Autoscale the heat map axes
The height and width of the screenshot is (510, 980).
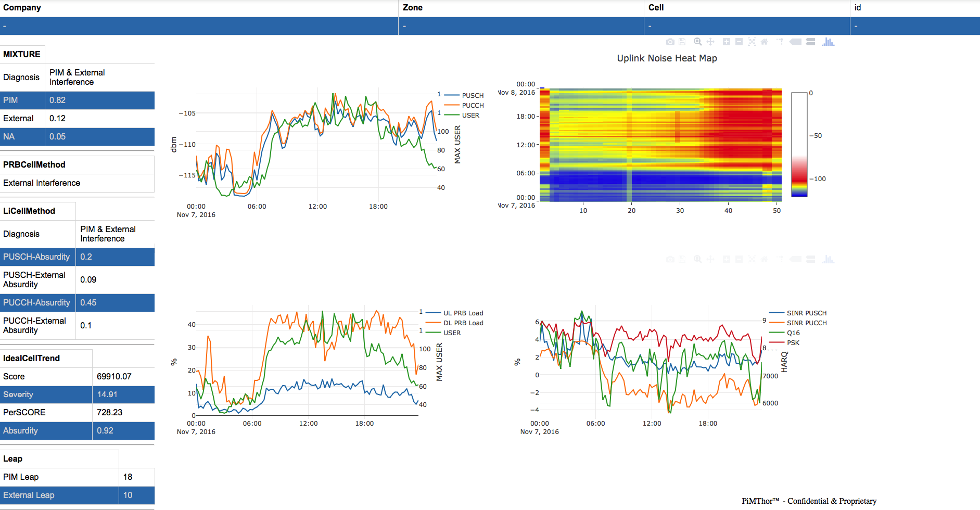tap(752, 42)
